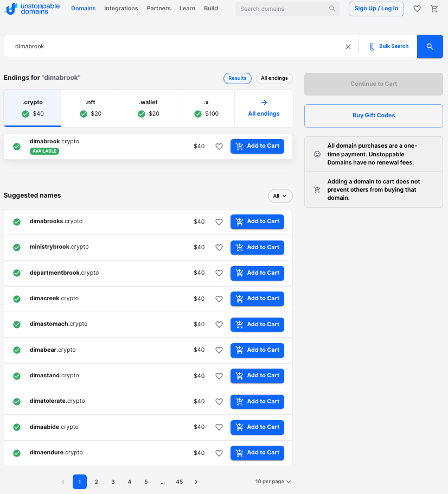Favorite departmentbrook.crypto with the heart icon

[219, 273]
